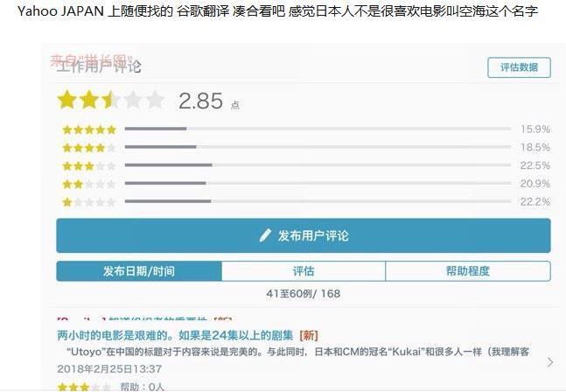Select the two-star rating row stars
The height and width of the screenshot is (392, 566).
(x=89, y=184)
